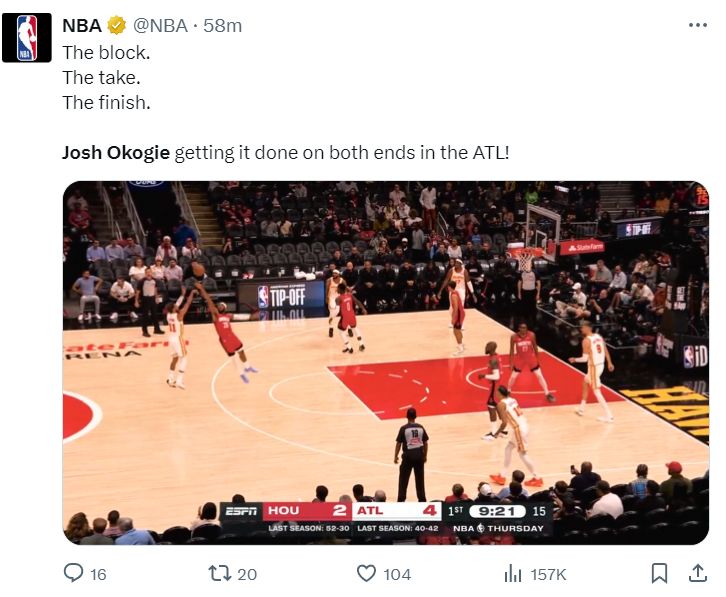Like the post with the heart icon
The image size is (726, 597).
click(366, 573)
